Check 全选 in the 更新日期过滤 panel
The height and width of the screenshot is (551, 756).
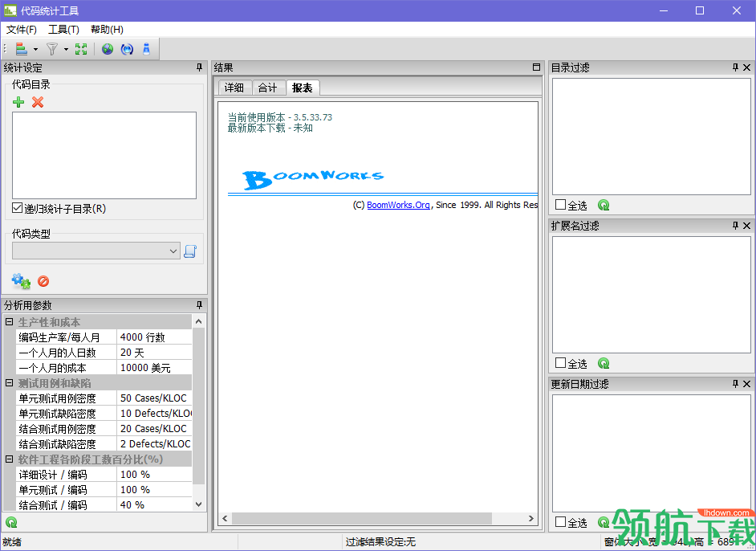[x=560, y=521]
